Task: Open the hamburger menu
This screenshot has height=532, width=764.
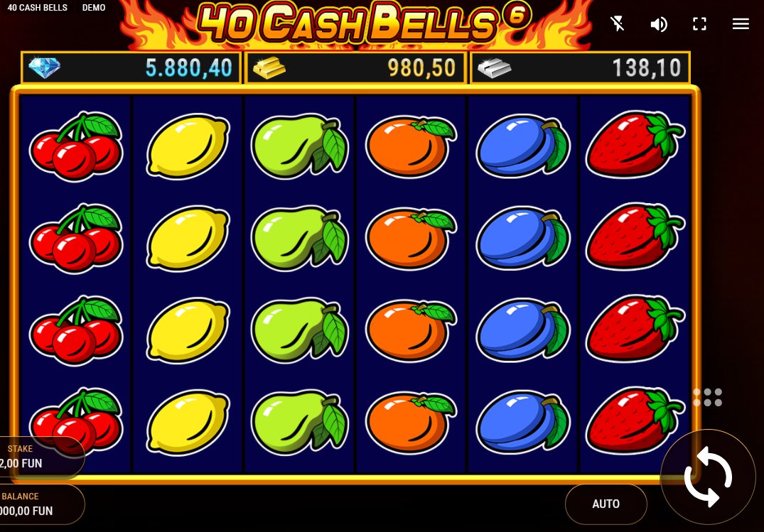Action: pyautogui.click(x=741, y=24)
